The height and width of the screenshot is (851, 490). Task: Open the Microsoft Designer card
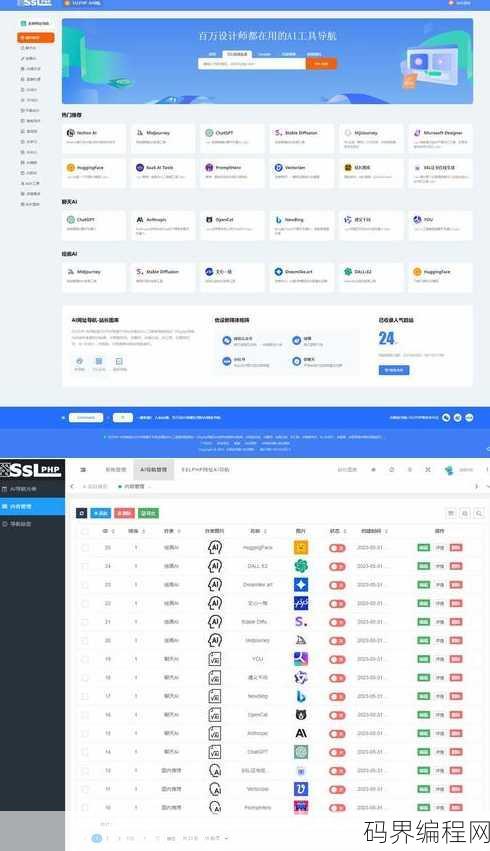440,138
